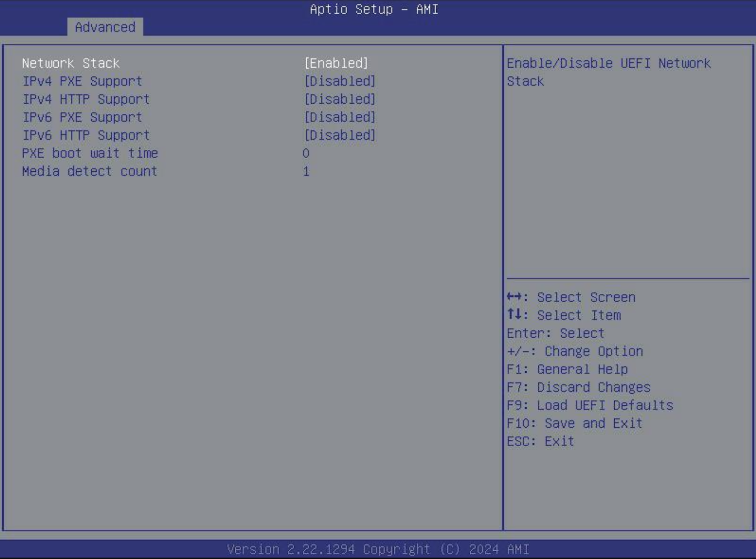Select the Network Stack setting label
This screenshot has width=756, height=559.
click(71, 63)
